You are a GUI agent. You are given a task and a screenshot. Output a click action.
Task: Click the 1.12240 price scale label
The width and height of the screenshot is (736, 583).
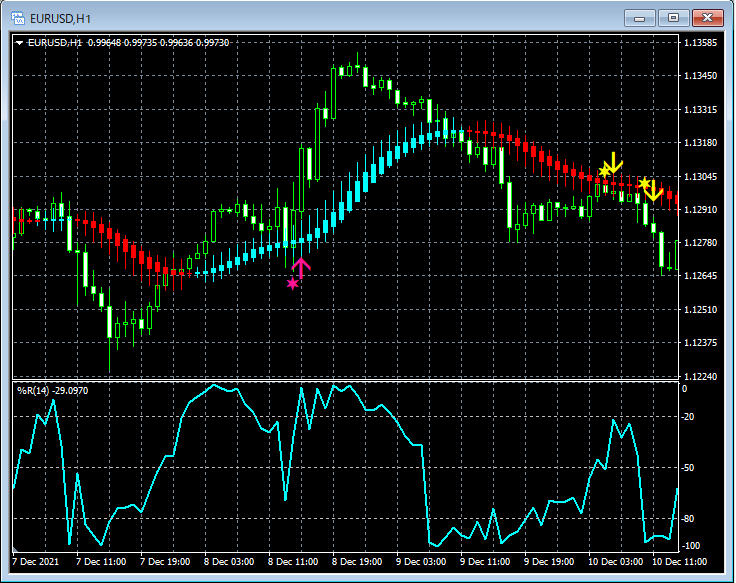[701, 376]
